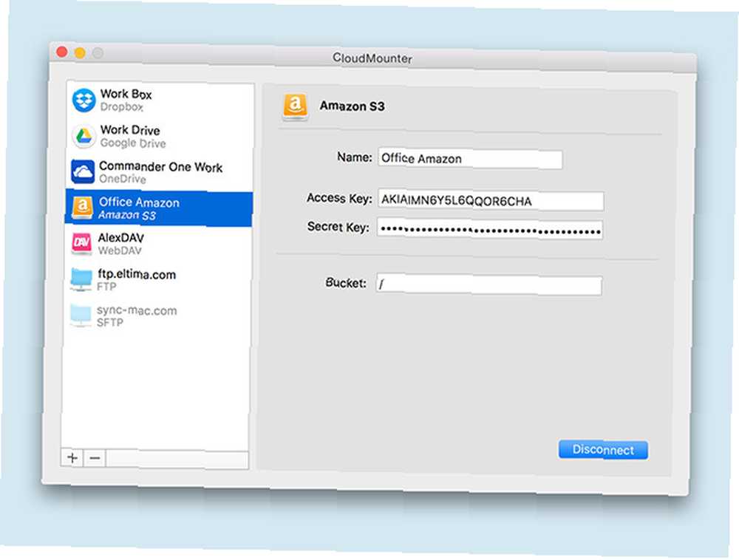739x560 pixels.
Task: Click the 'FTP' subtitle under ftp.eltima.com
Action: [106, 287]
